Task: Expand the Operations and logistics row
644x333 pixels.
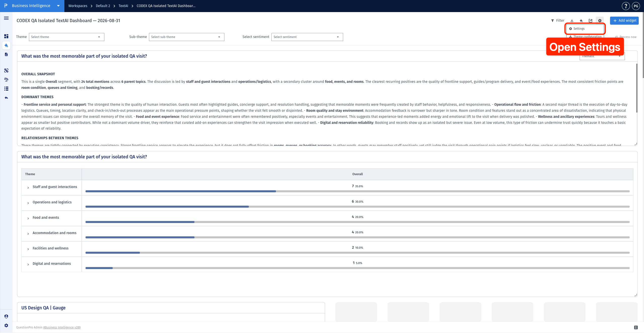Action: pos(28,203)
